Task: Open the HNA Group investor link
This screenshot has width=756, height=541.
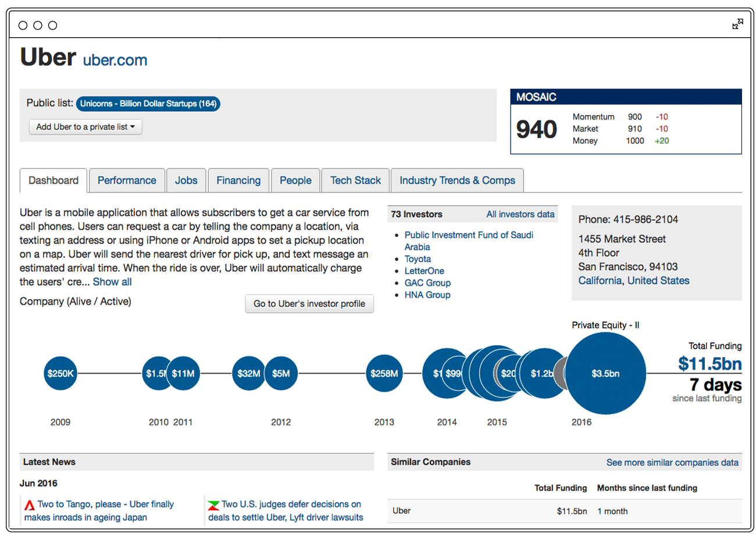Action: [x=427, y=295]
